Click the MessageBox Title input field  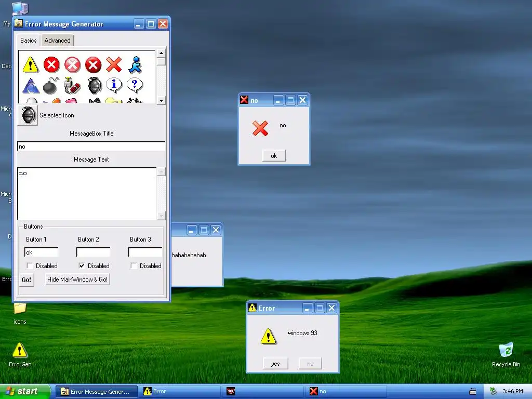pyautogui.click(x=91, y=147)
